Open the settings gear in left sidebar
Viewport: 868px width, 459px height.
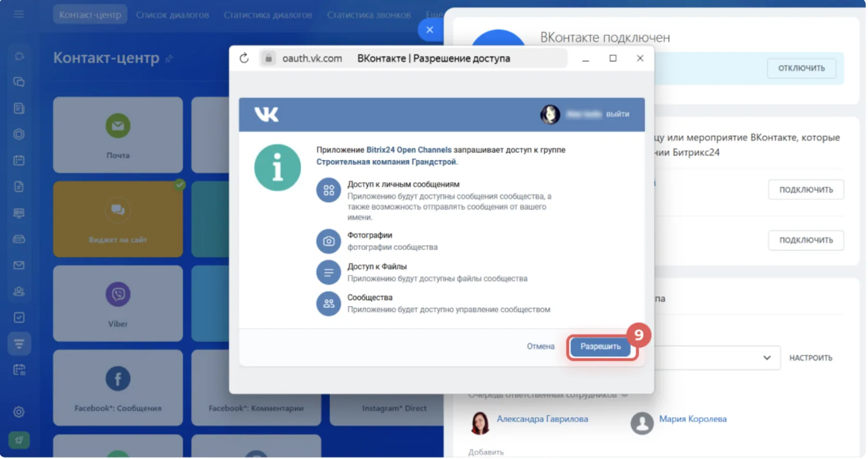tap(19, 412)
